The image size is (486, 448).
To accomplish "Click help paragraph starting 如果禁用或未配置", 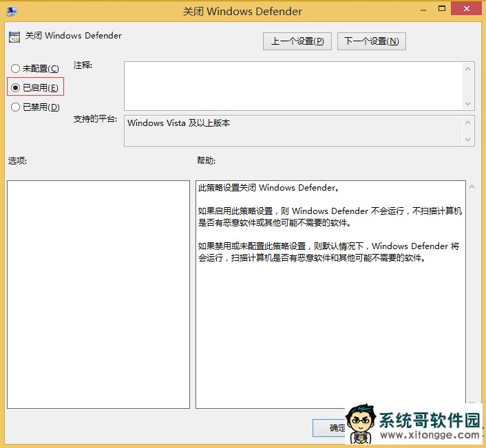I will (328, 252).
